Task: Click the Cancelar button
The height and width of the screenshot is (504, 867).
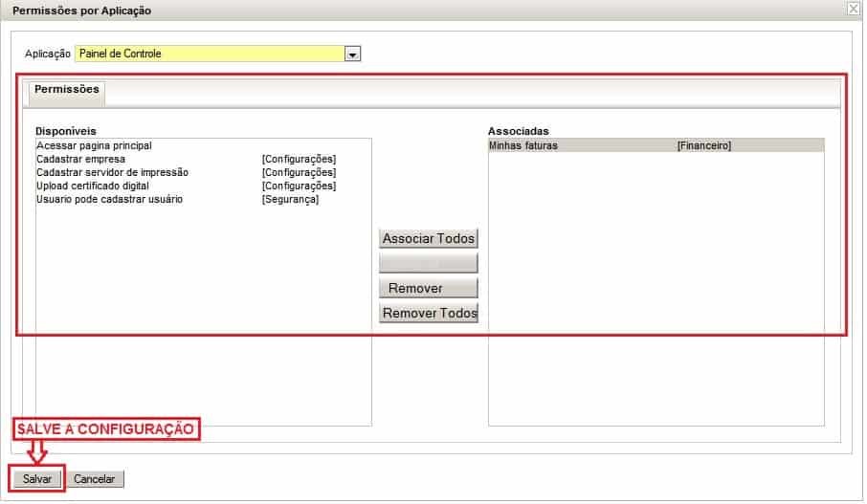Action: 95,479
